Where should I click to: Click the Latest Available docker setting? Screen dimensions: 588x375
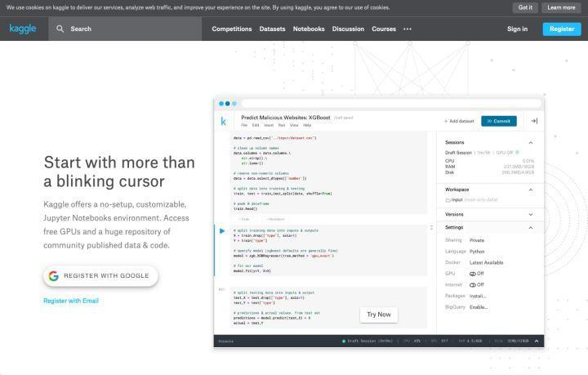487,262
